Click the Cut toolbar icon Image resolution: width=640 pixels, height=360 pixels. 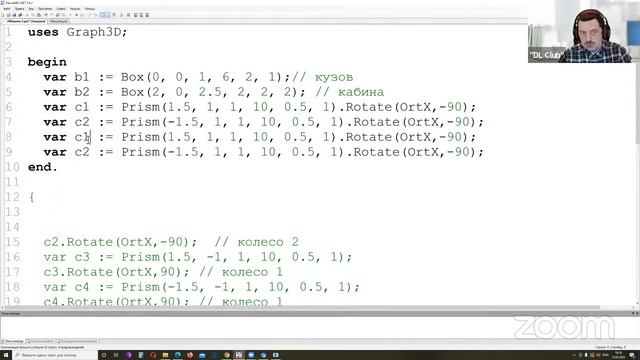(27, 15)
